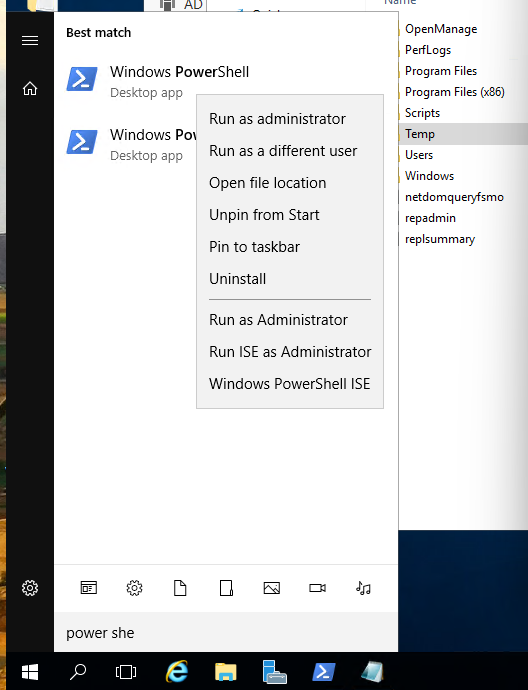Filter search results by Documents icon

[x=180, y=588]
